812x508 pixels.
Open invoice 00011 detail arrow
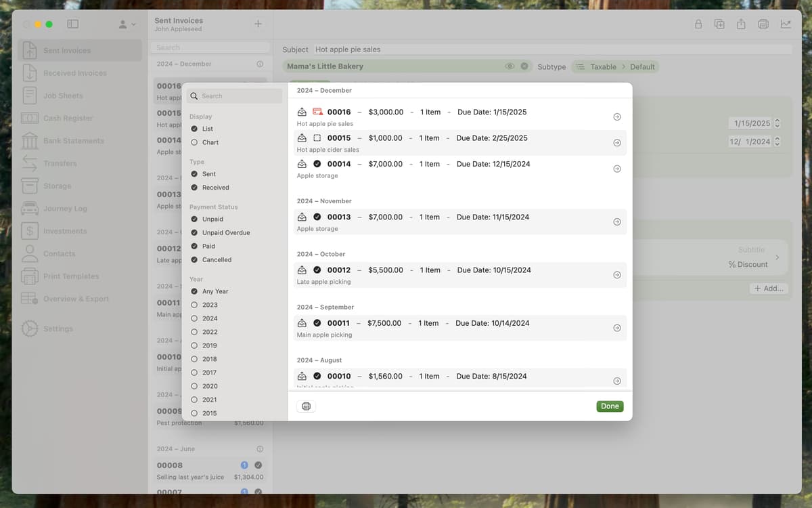pos(616,328)
